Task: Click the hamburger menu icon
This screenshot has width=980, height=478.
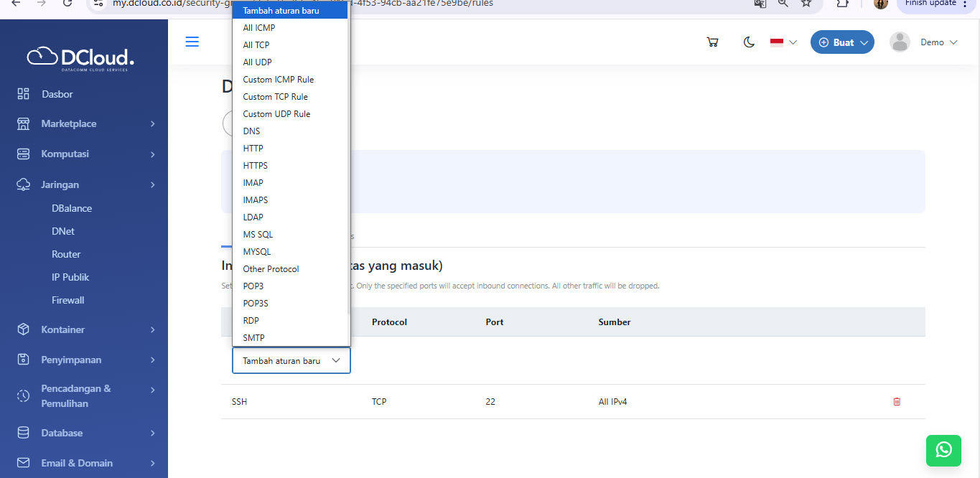Action: (192, 42)
